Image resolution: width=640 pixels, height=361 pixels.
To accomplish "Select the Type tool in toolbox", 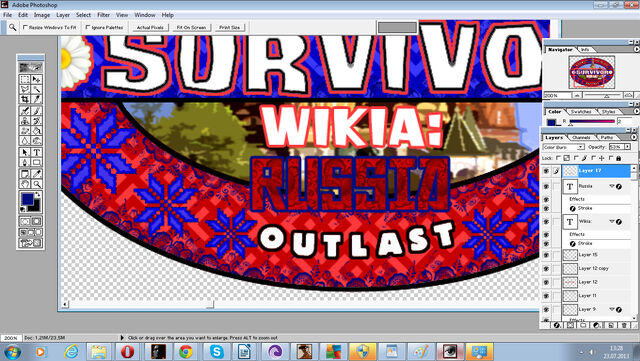I will coord(37,152).
